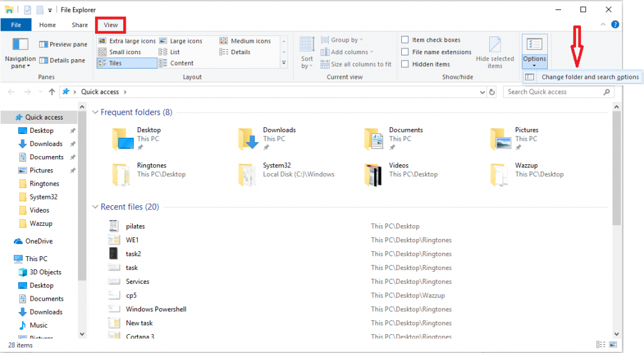Open the Sort by menu
Image resolution: width=644 pixels, height=353 pixels.
click(307, 52)
